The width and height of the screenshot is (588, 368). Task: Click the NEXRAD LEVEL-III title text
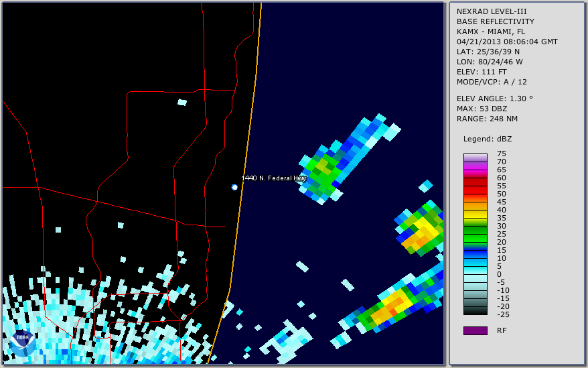(x=492, y=11)
